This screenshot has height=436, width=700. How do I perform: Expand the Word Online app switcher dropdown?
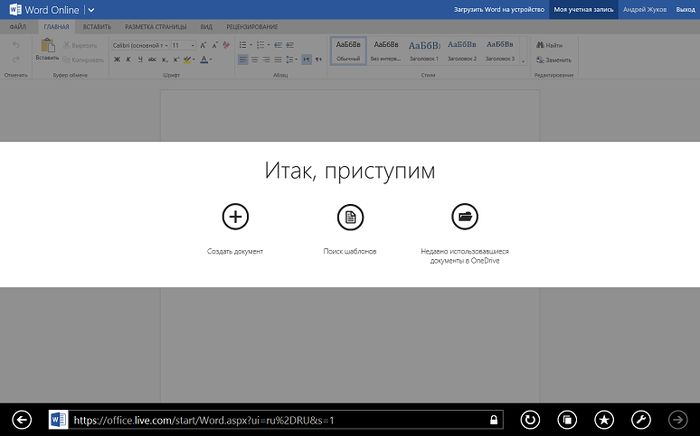pos(91,10)
